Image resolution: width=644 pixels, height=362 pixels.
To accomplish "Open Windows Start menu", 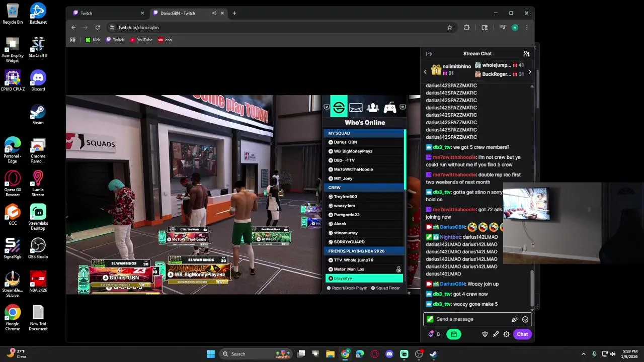I will click(x=211, y=354).
